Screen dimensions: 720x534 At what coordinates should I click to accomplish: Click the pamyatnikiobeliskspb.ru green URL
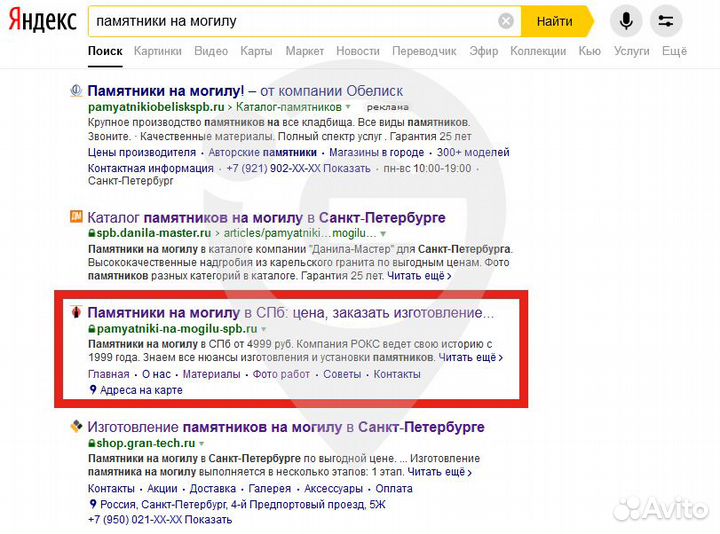(156, 107)
